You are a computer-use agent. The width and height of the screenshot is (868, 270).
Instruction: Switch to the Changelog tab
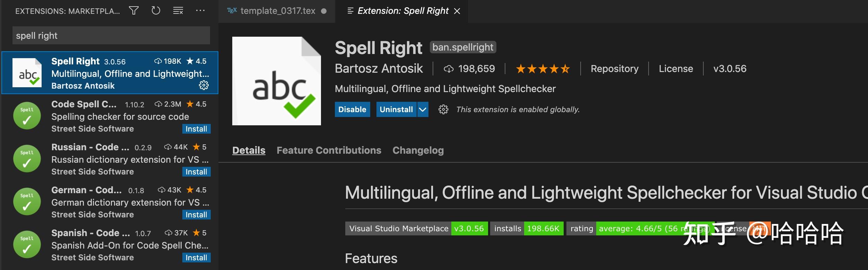pyautogui.click(x=418, y=150)
